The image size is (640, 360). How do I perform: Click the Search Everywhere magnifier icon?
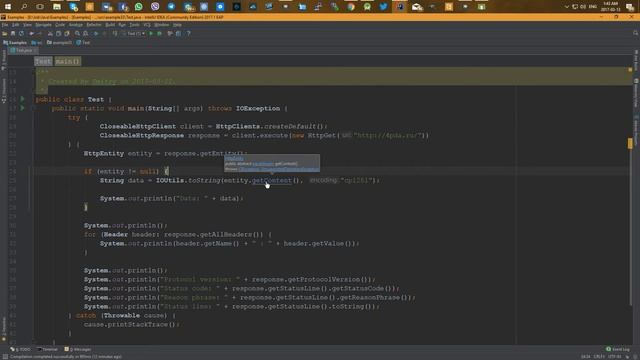(635, 33)
